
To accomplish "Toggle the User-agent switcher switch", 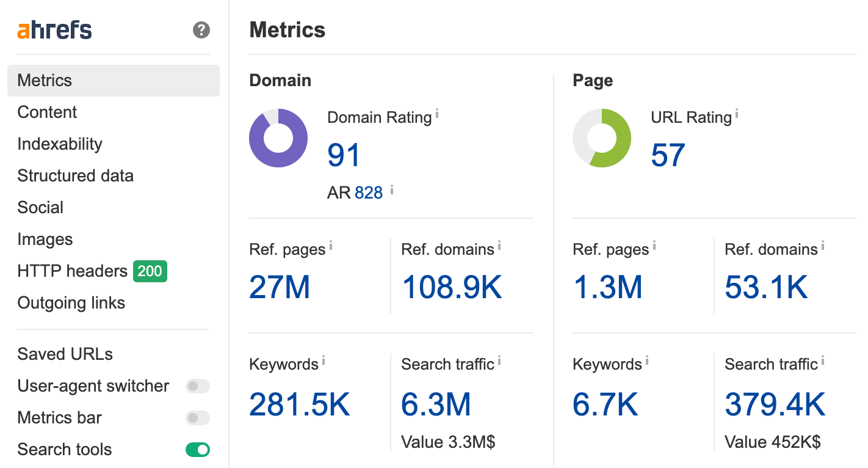I will 198,386.
